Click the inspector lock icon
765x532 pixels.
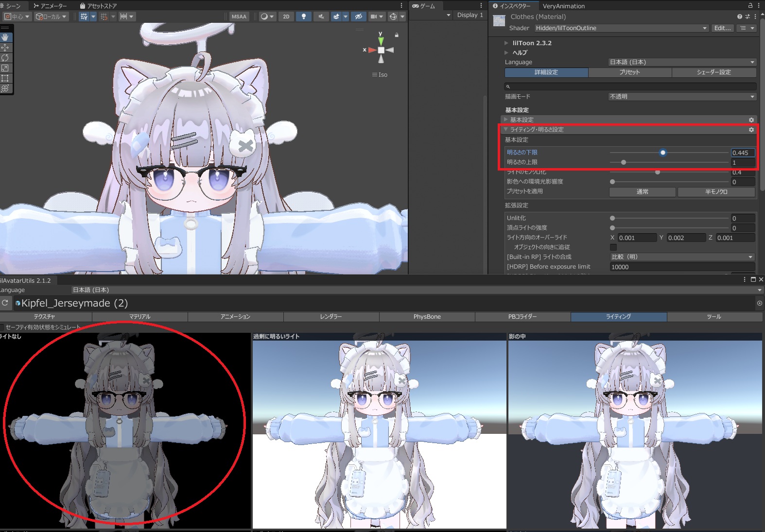pos(750,6)
